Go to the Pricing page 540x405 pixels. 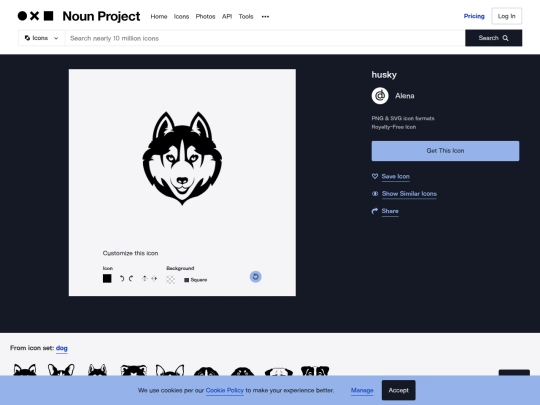point(474,16)
